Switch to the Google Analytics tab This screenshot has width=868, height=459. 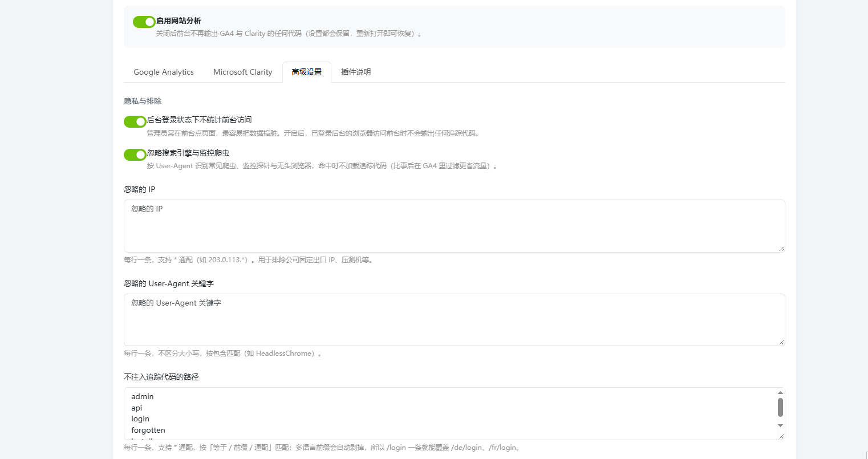[164, 72]
